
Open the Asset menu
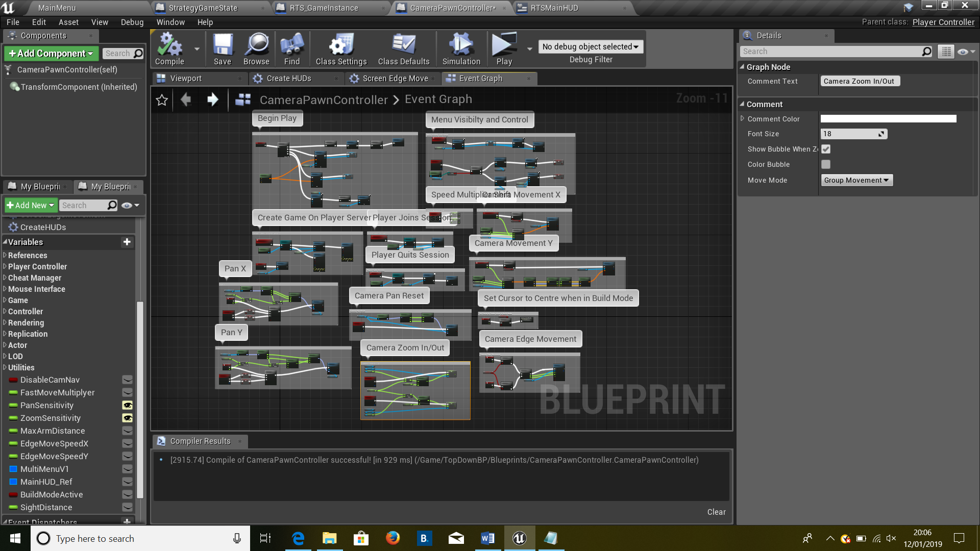coord(68,22)
